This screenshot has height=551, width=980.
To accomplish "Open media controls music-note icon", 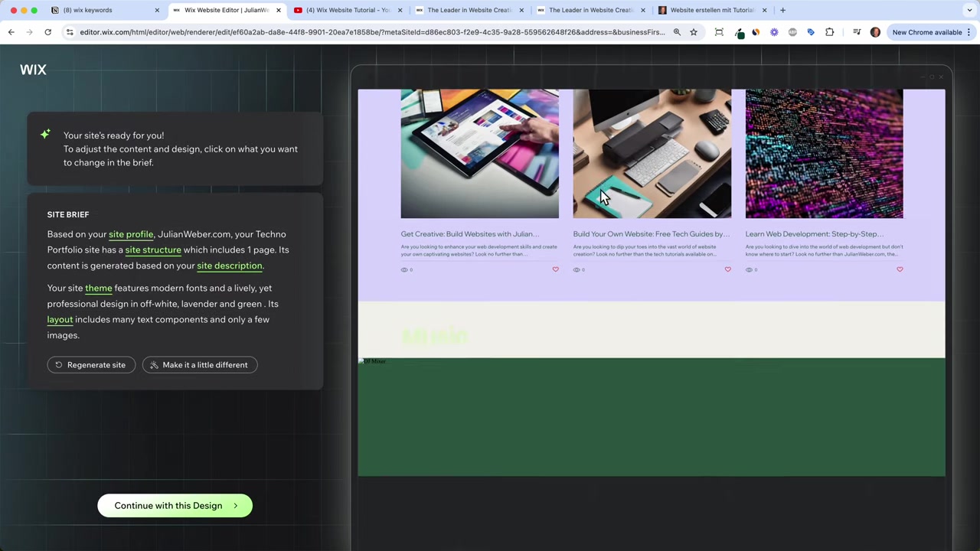I will (x=857, y=32).
